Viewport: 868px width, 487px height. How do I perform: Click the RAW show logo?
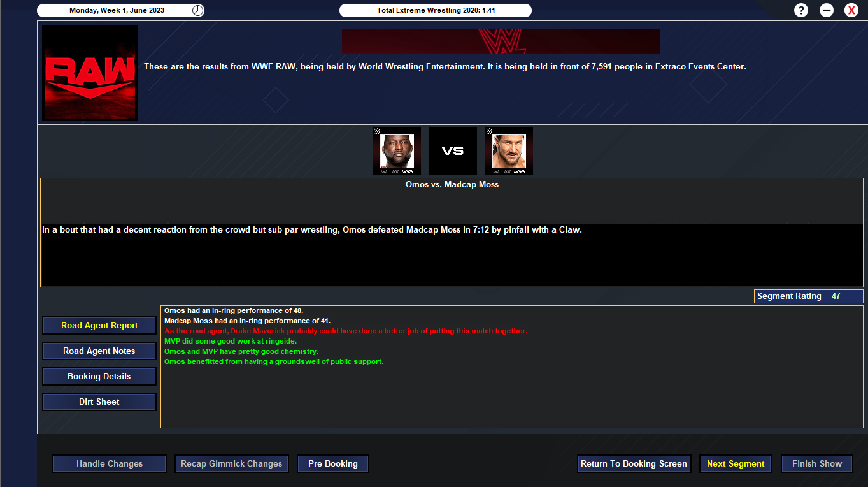tap(90, 73)
